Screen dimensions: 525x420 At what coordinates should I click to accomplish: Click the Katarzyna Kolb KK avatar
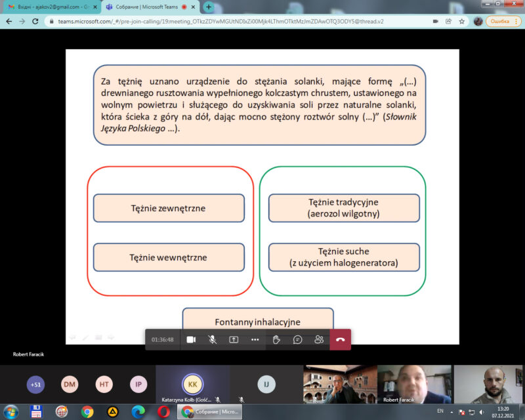tap(192, 383)
